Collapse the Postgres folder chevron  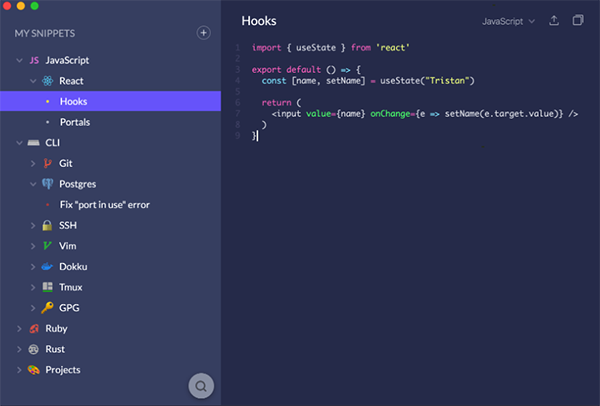33,184
